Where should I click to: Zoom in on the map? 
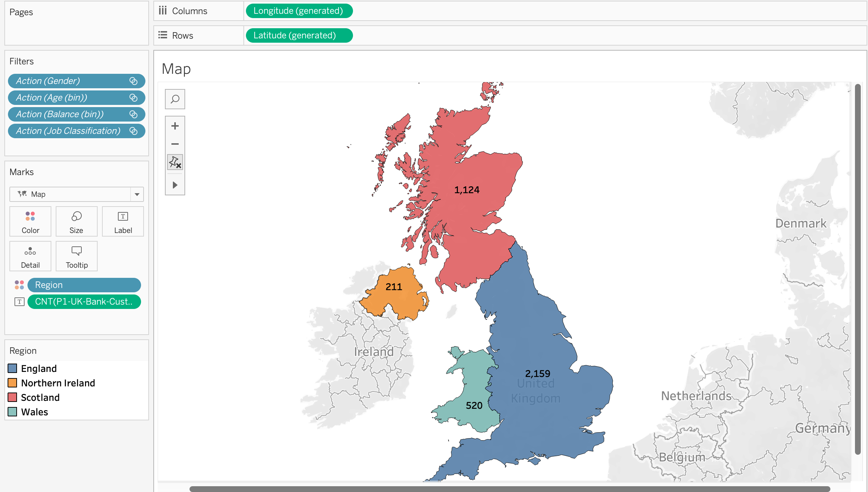[175, 126]
